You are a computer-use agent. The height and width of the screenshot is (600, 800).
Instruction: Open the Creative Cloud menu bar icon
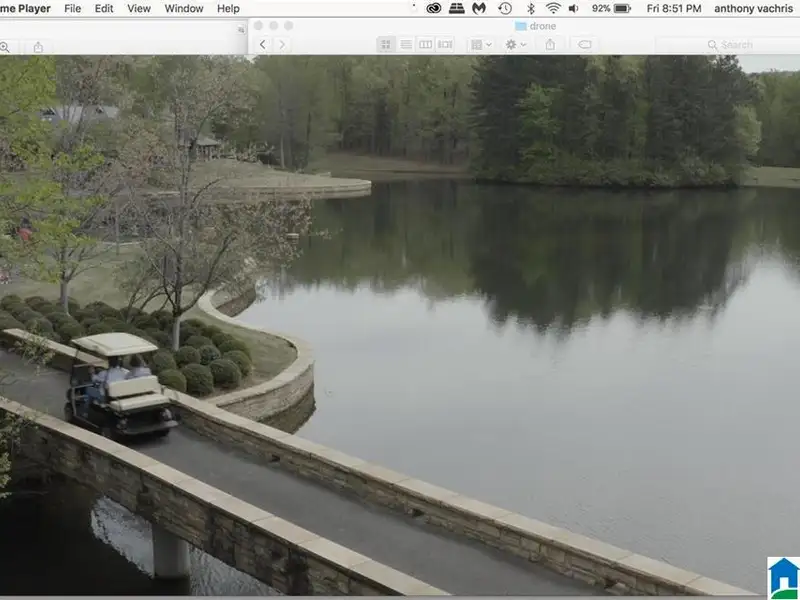[433, 8]
